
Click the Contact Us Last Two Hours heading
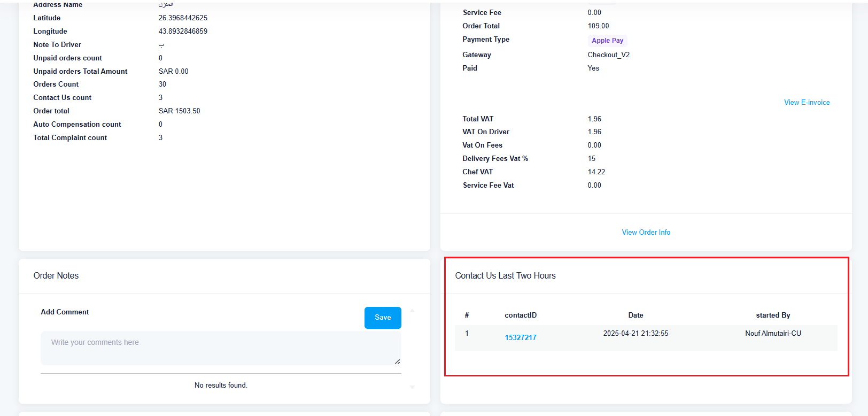[505, 276]
